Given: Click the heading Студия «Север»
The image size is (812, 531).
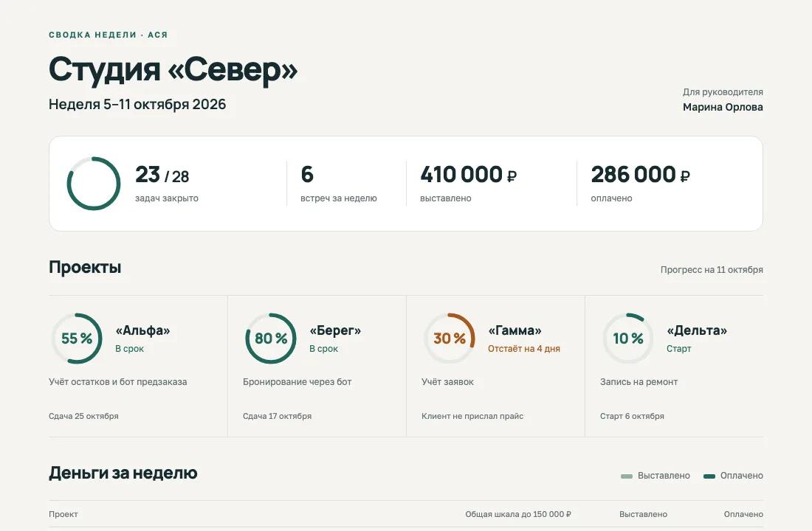Looking at the screenshot, I should (x=173, y=69).
